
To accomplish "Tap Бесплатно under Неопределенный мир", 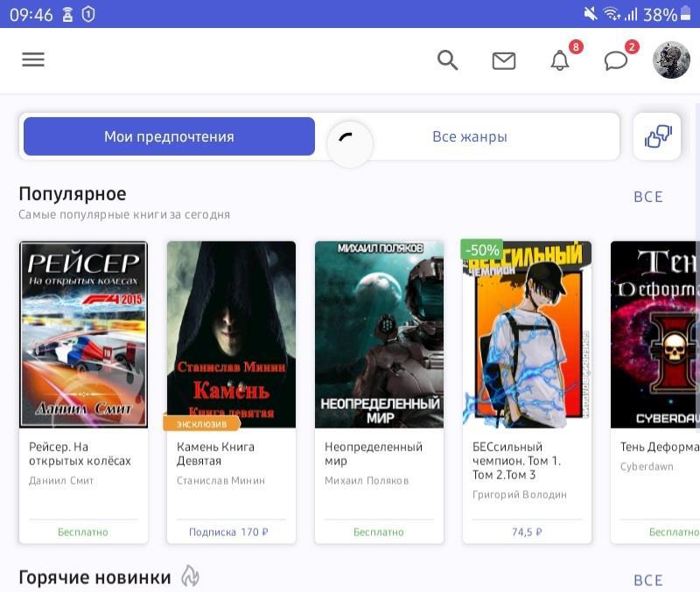I will pos(379,532).
